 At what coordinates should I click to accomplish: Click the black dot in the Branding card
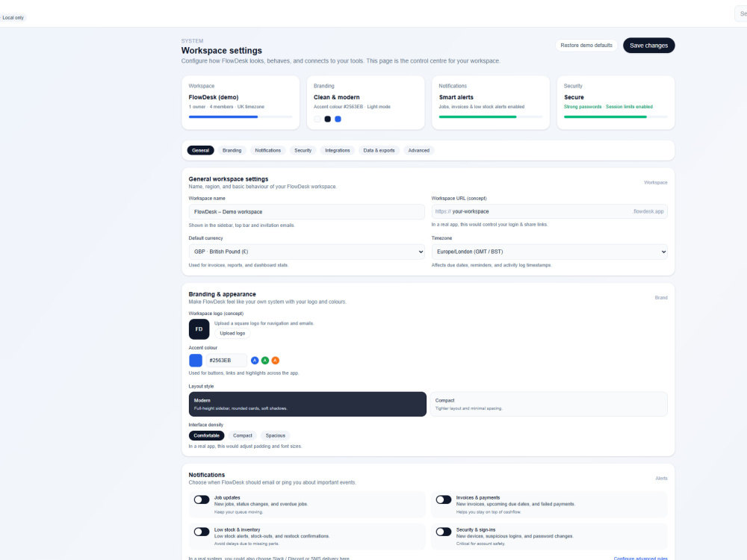(x=328, y=119)
